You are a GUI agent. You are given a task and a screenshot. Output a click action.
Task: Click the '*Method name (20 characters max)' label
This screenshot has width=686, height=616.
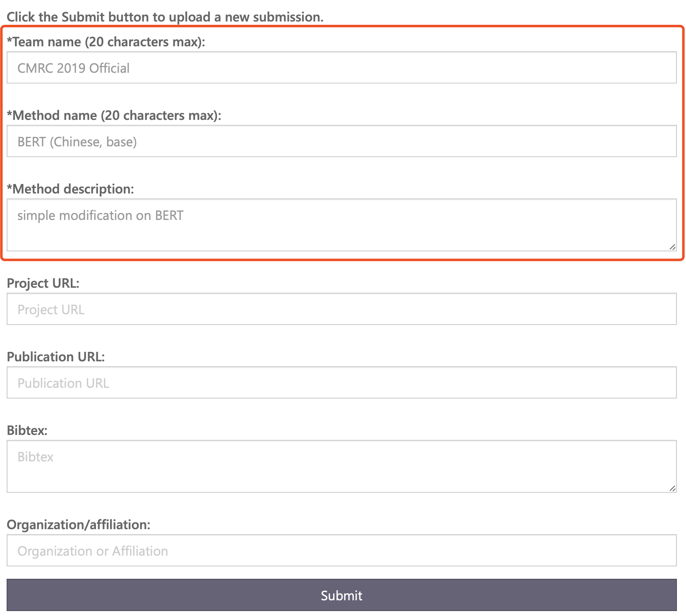[x=114, y=115]
